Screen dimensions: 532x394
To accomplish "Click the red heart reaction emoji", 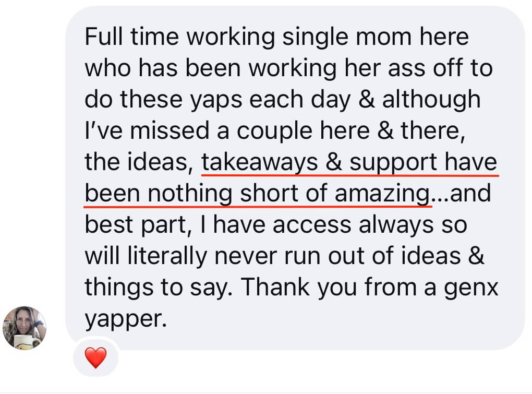I will click(95, 357).
